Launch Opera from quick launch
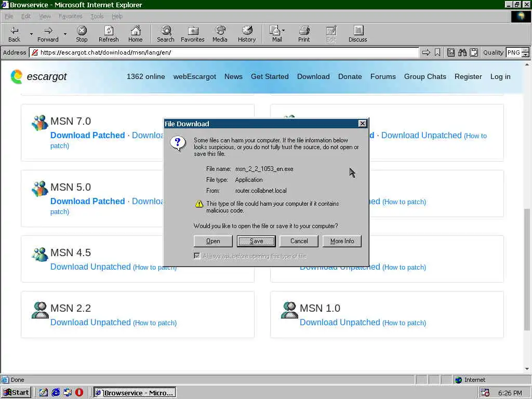532x399 pixels. pyautogui.click(x=79, y=393)
